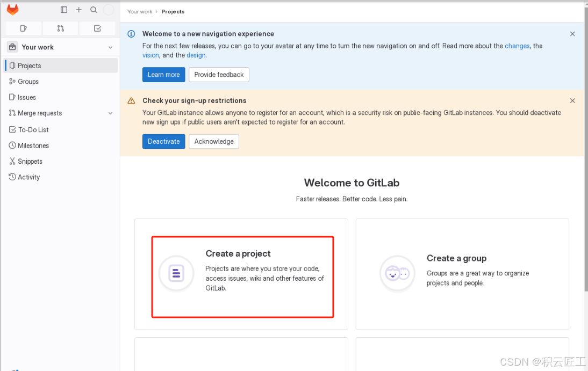The height and width of the screenshot is (371, 588).
Task: Click the Deactivate button
Action: (164, 141)
